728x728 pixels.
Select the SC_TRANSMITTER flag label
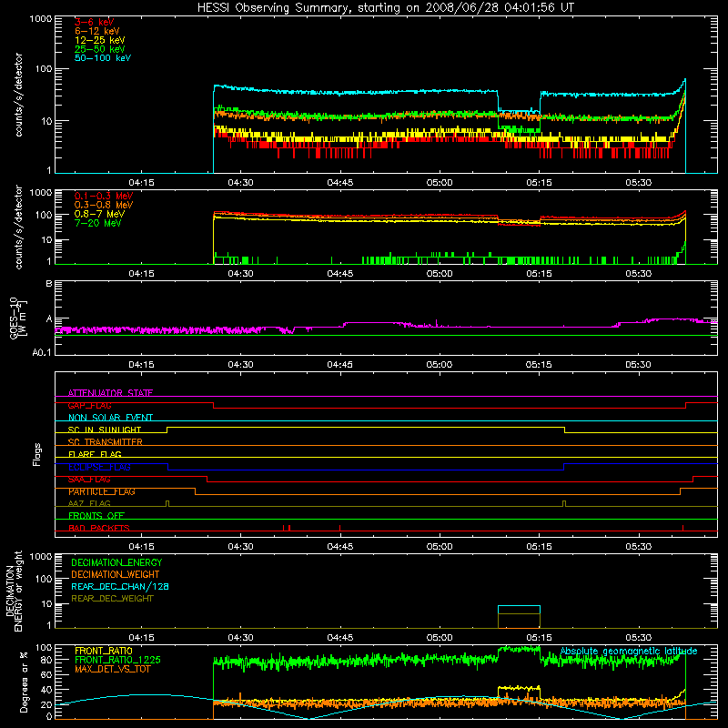(105, 442)
